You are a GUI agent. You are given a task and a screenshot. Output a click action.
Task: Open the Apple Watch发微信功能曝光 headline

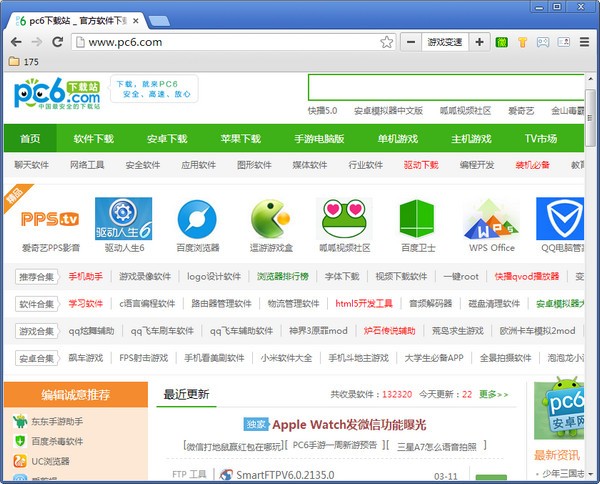(349, 425)
